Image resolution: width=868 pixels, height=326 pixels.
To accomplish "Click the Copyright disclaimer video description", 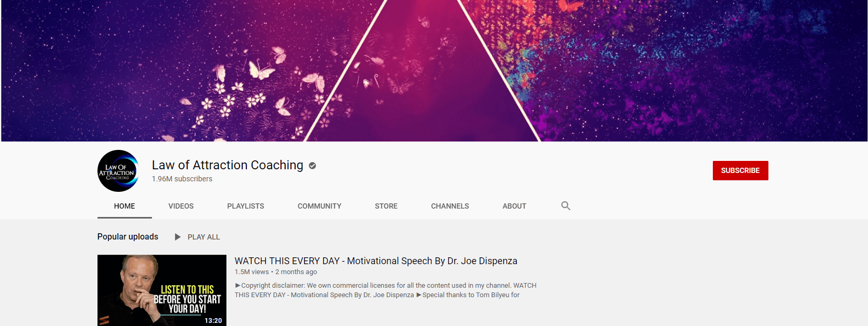I will pyautogui.click(x=386, y=290).
